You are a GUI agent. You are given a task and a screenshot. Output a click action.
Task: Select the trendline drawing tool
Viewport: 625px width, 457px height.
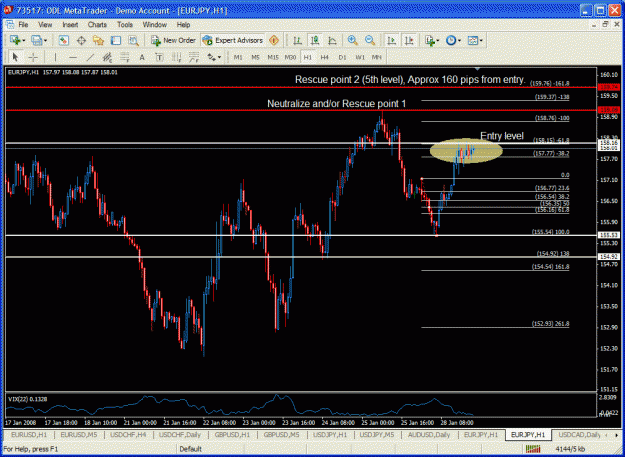[x=90, y=57]
